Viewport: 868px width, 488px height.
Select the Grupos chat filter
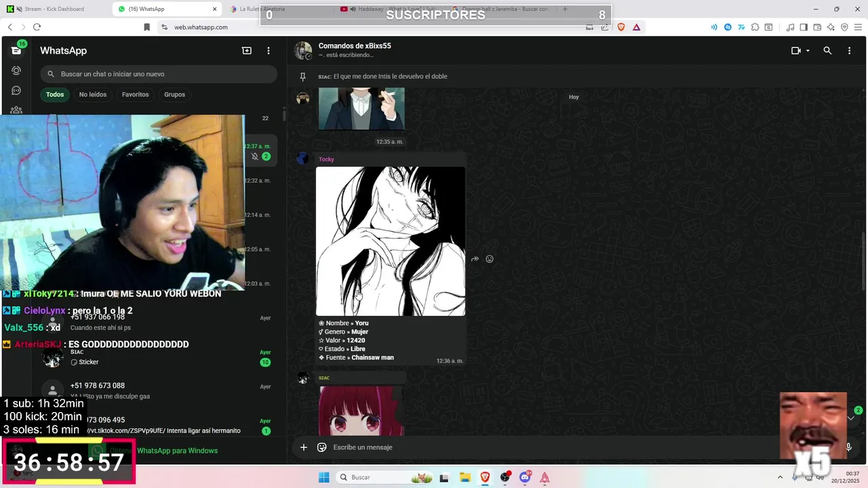coord(174,95)
